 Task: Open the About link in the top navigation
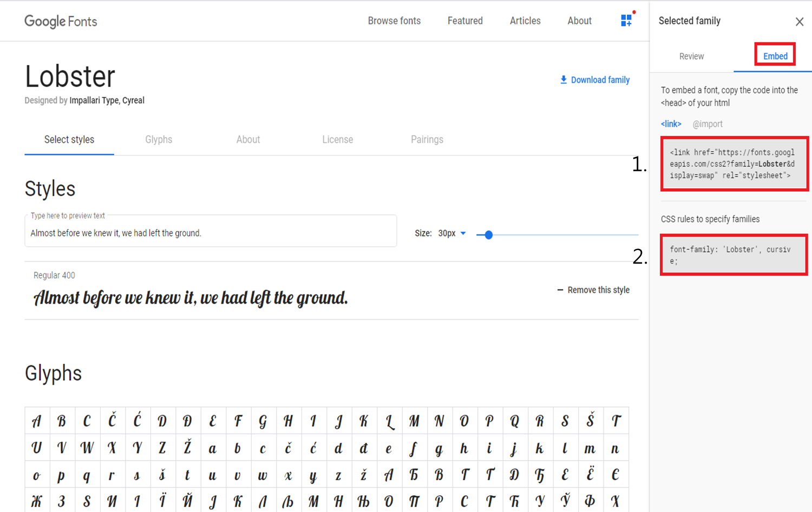[579, 21]
